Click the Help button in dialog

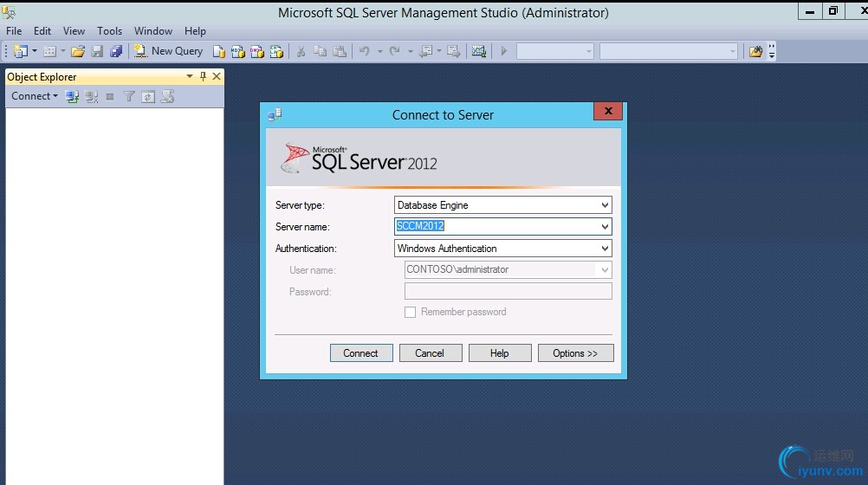coord(499,353)
